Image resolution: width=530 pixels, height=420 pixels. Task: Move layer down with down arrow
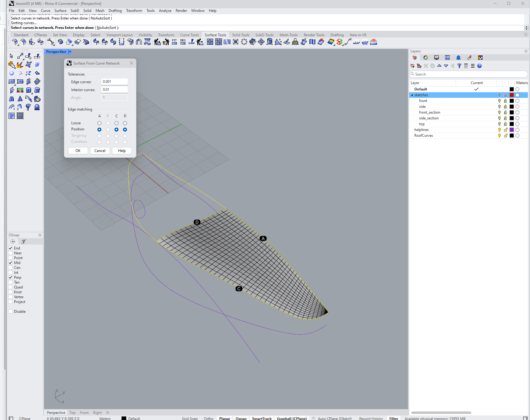(446, 66)
